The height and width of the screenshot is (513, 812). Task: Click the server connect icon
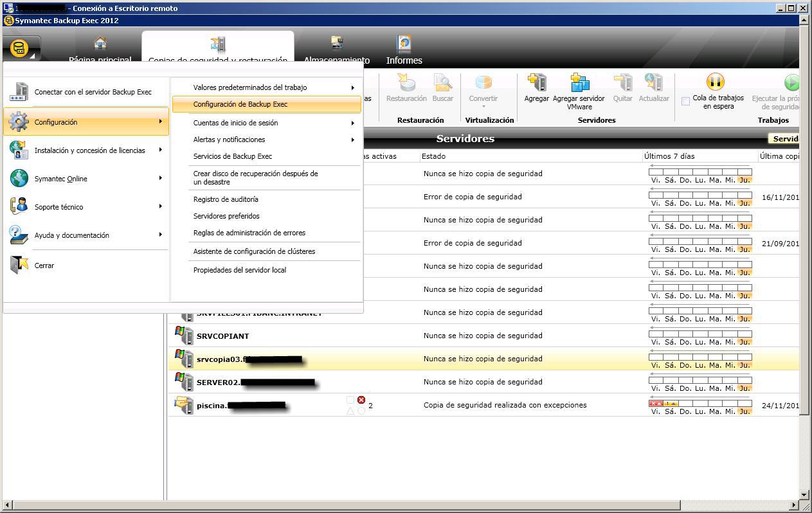click(19, 92)
